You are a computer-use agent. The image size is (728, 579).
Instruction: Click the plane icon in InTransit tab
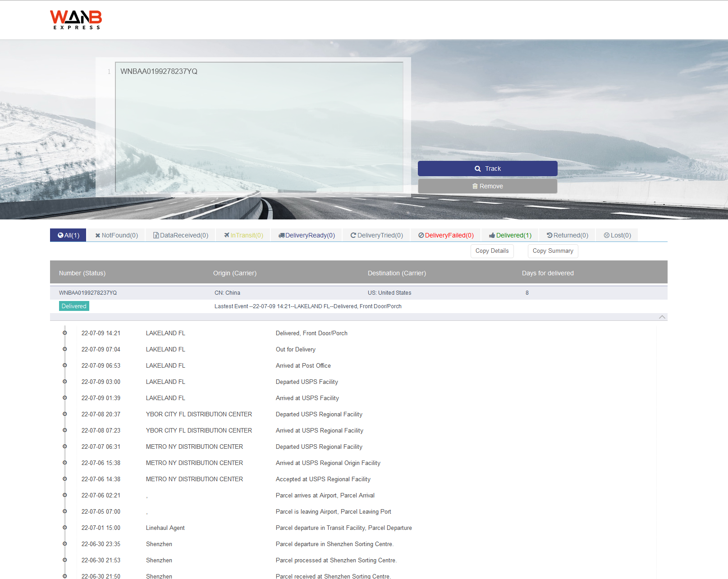[x=227, y=235]
